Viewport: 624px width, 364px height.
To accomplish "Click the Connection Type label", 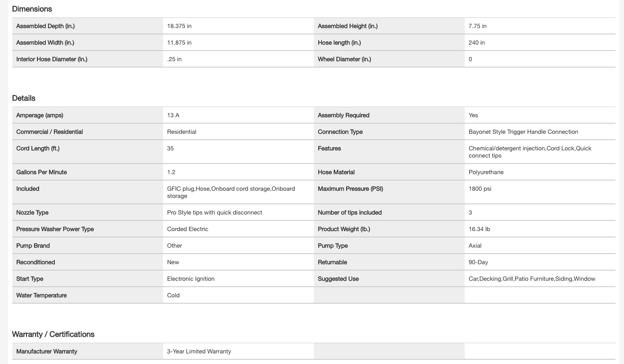I will tap(340, 132).
